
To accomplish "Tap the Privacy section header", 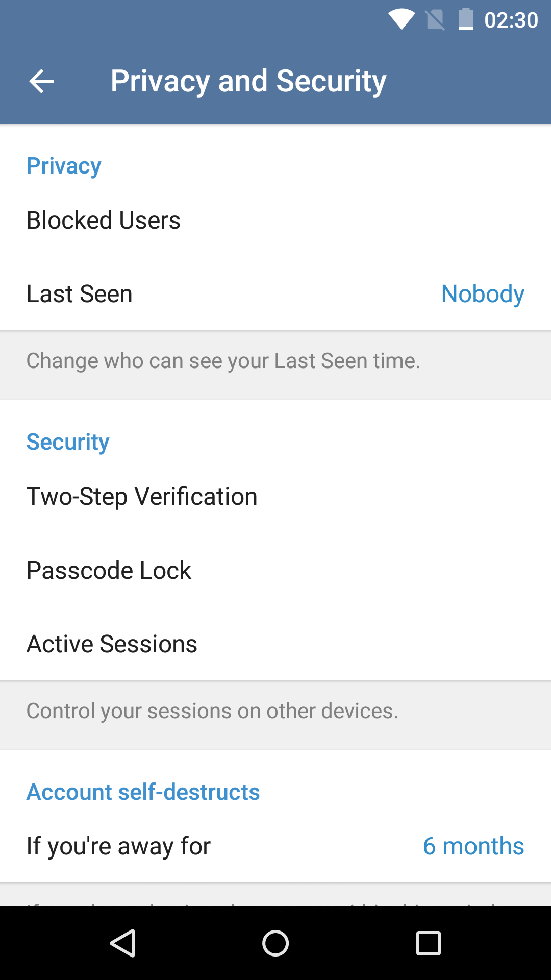I will click(x=64, y=166).
